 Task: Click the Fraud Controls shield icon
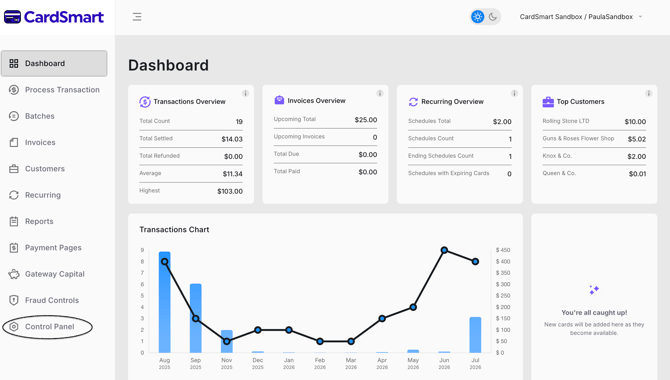[x=14, y=300]
